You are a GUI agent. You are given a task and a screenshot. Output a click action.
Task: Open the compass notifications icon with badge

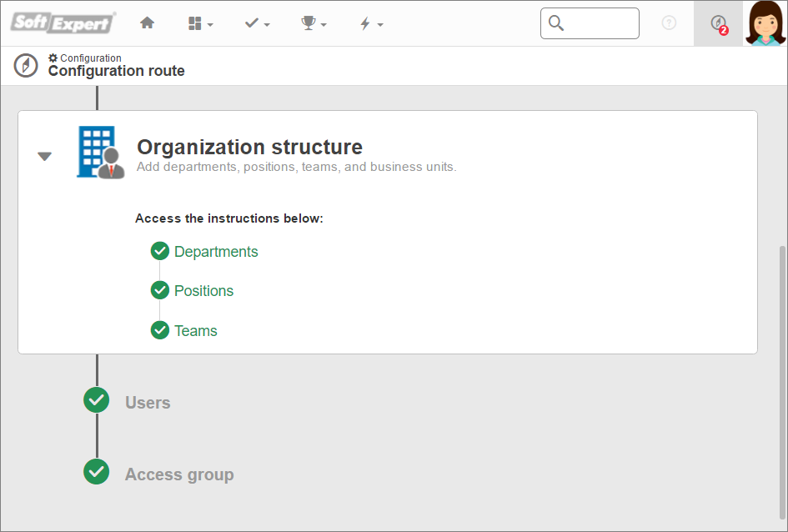click(719, 23)
